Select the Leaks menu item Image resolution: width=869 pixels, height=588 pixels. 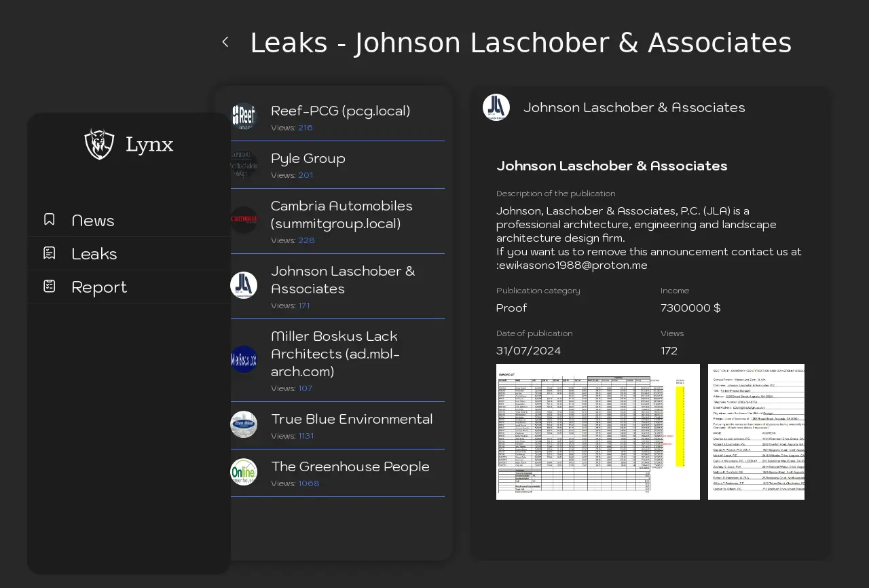point(94,253)
